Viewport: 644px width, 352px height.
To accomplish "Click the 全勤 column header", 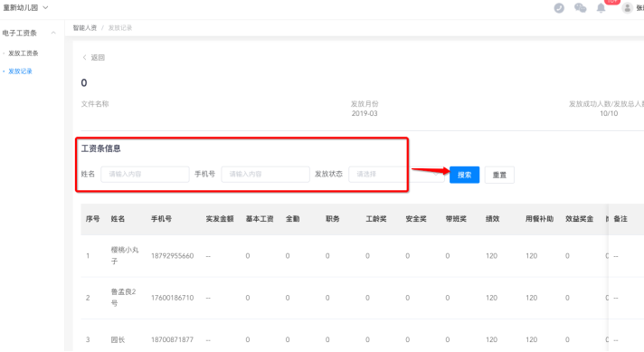I will coord(292,219).
